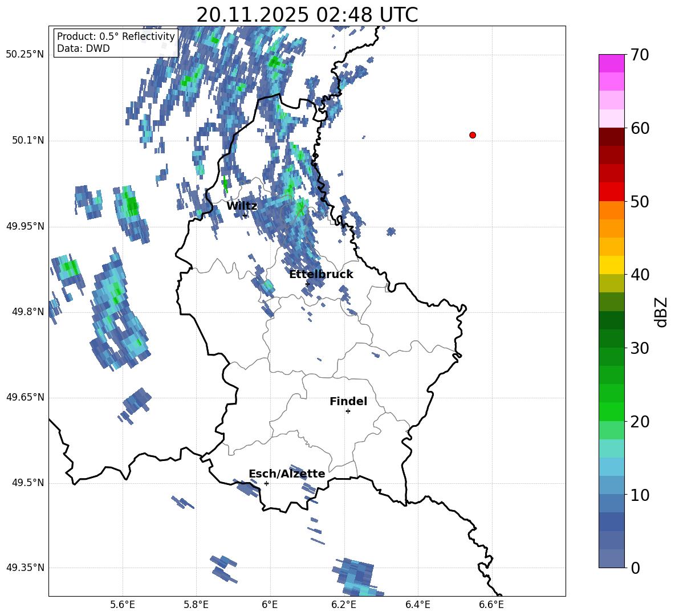
Task: Click the Ettelbruck location cross marker
Action: pyautogui.click(x=307, y=284)
